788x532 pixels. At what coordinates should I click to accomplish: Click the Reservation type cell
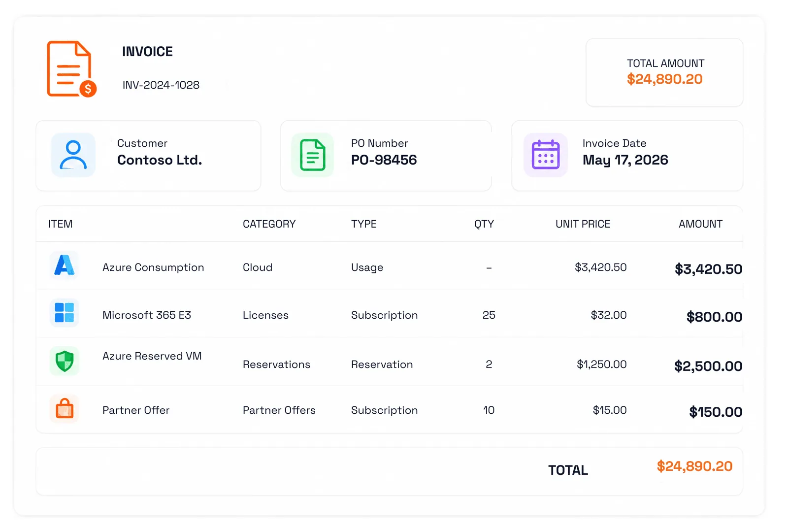(x=382, y=365)
